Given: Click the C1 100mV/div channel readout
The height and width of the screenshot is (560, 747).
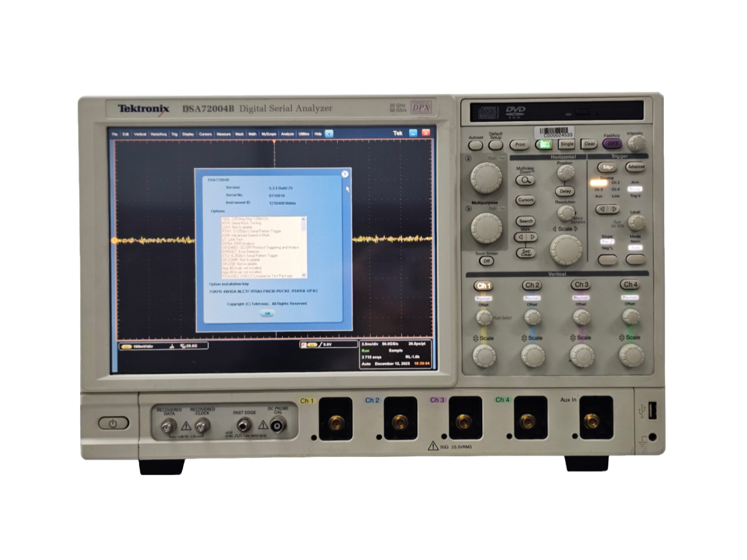Looking at the screenshot, I should (x=163, y=346).
